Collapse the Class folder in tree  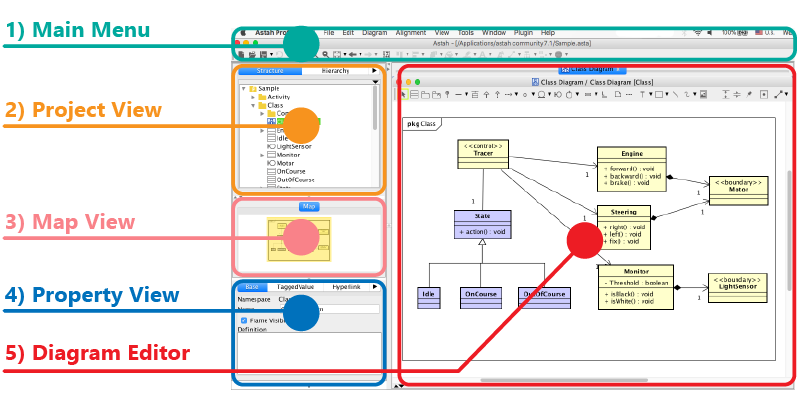click(x=253, y=106)
